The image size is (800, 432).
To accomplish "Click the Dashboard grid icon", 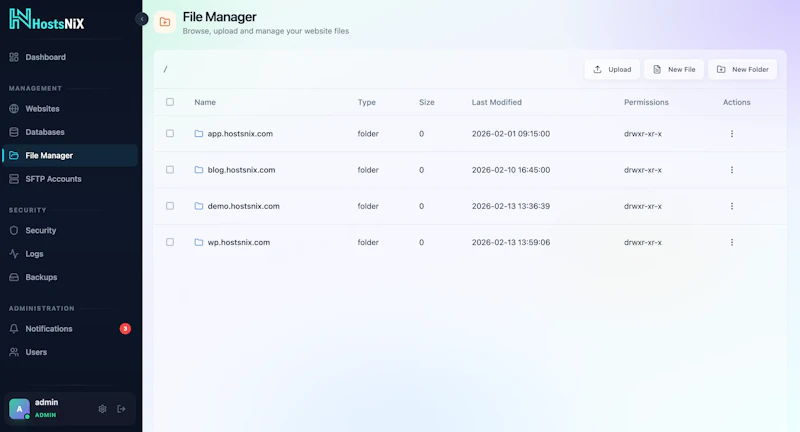I will [x=14, y=57].
